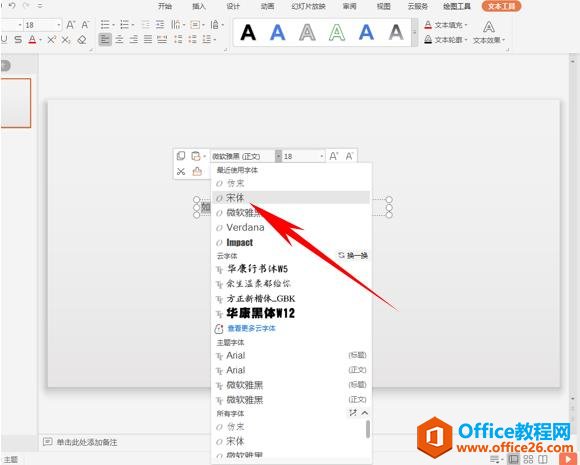This screenshot has height=465, width=580.
Task: Click 单击此处添加备注 notes field
Action: click(x=87, y=442)
